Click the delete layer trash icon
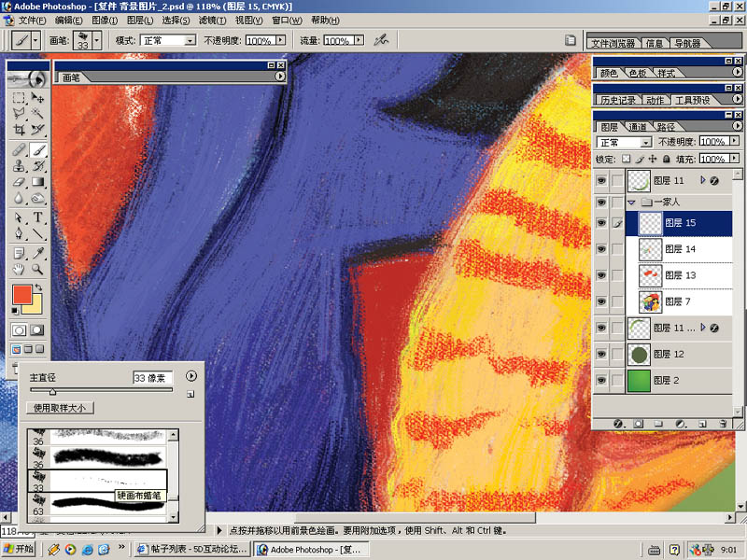Image resolution: width=747 pixels, height=560 pixels. click(723, 424)
